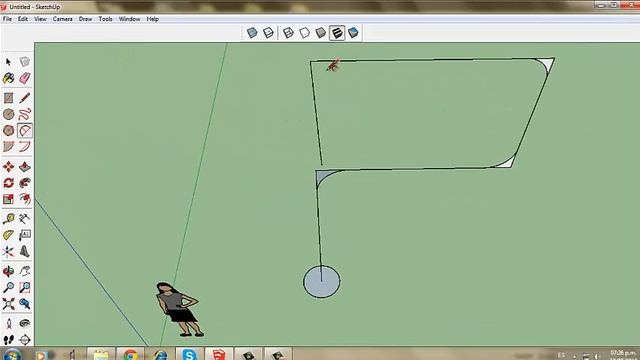Activate the Move tool
The image size is (640, 360).
point(9,167)
